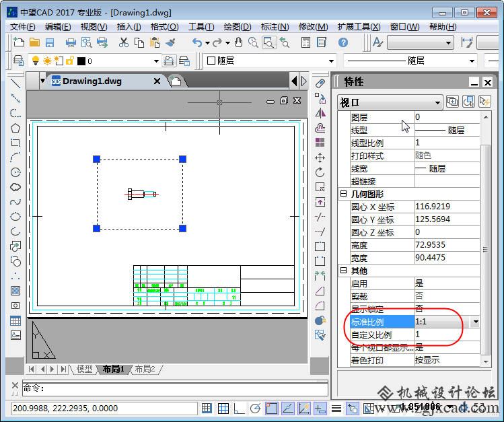Switch to the 模型 tab
Screen dimensions: 504x422
click(85, 369)
